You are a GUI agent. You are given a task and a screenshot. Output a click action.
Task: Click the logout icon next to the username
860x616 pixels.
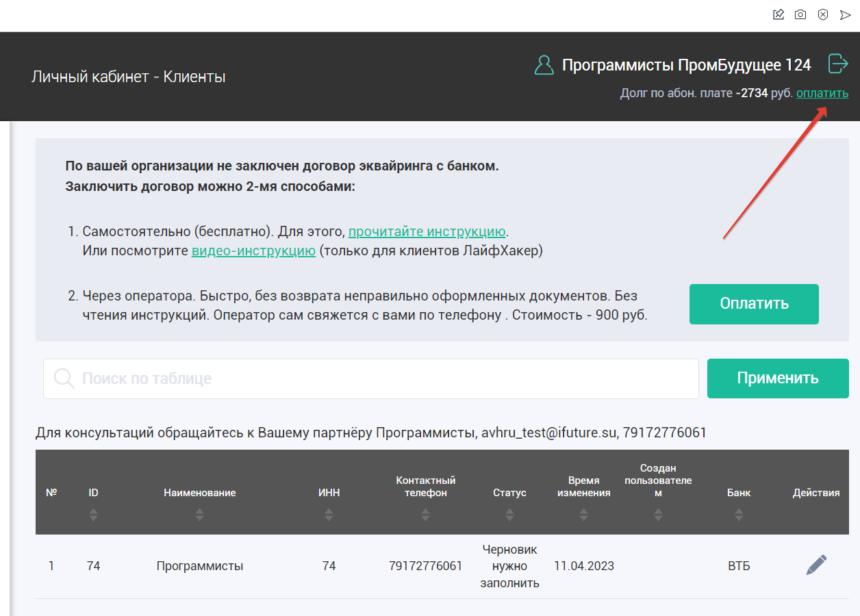click(838, 64)
